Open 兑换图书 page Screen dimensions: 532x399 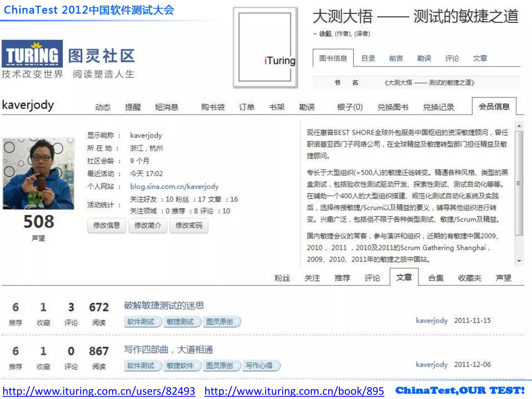pos(393,107)
